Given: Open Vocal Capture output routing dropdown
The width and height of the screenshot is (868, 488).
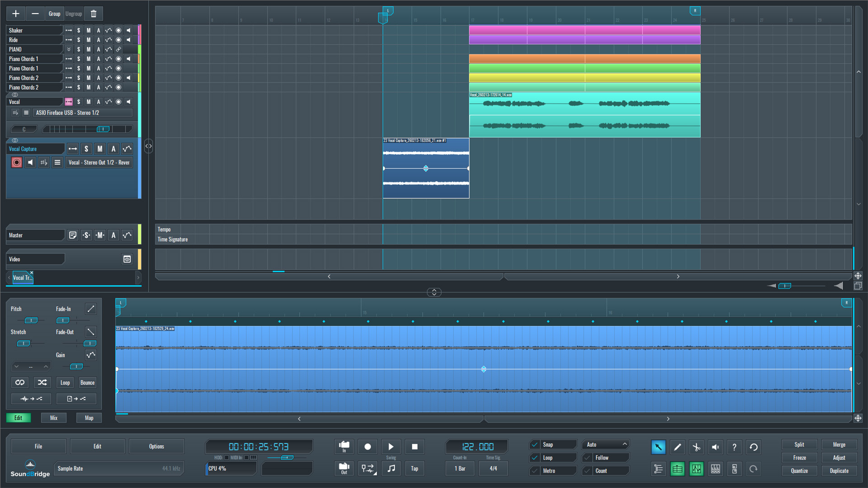Looking at the screenshot, I should (99, 162).
